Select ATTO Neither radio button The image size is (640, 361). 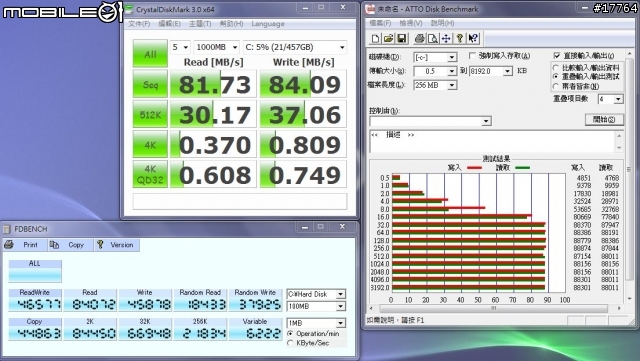(556, 86)
